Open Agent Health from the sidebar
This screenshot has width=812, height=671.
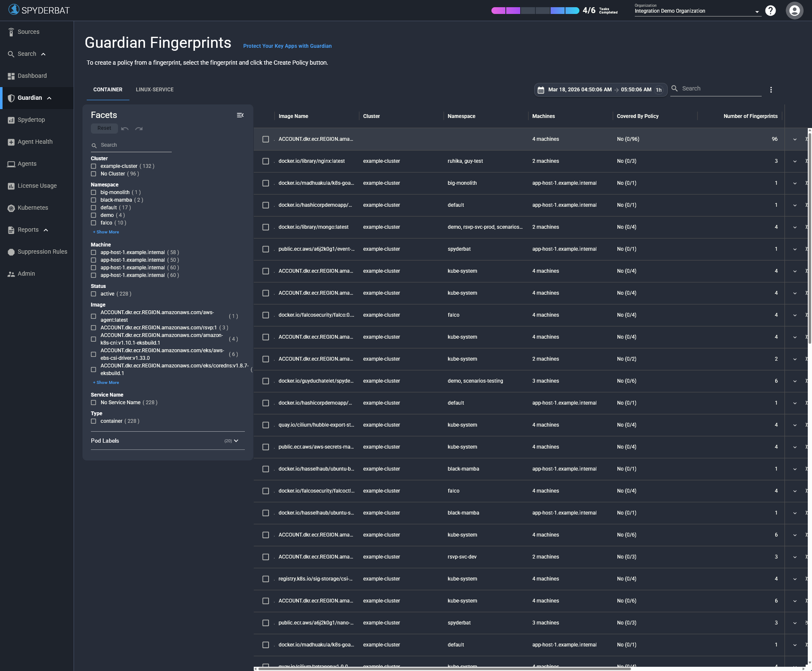click(35, 142)
